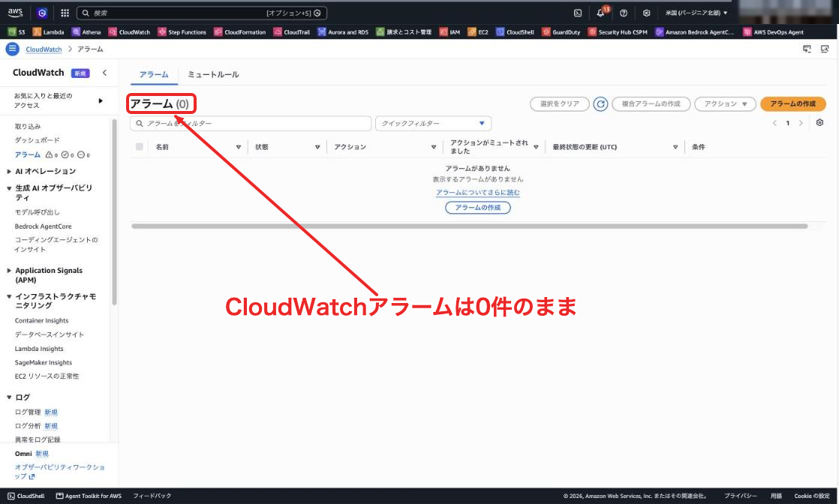The image size is (839, 504).
Task: Open the AWS DevOps Agent shortcut
Action: point(773,32)
